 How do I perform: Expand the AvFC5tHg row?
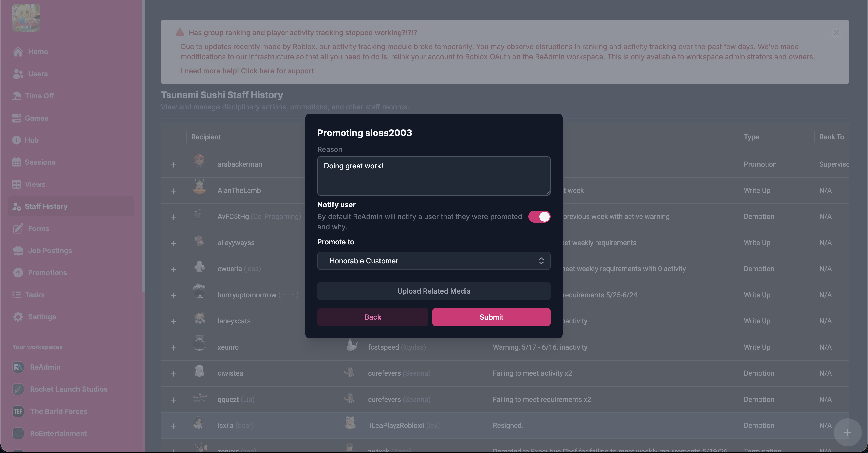tap(173, 217)
